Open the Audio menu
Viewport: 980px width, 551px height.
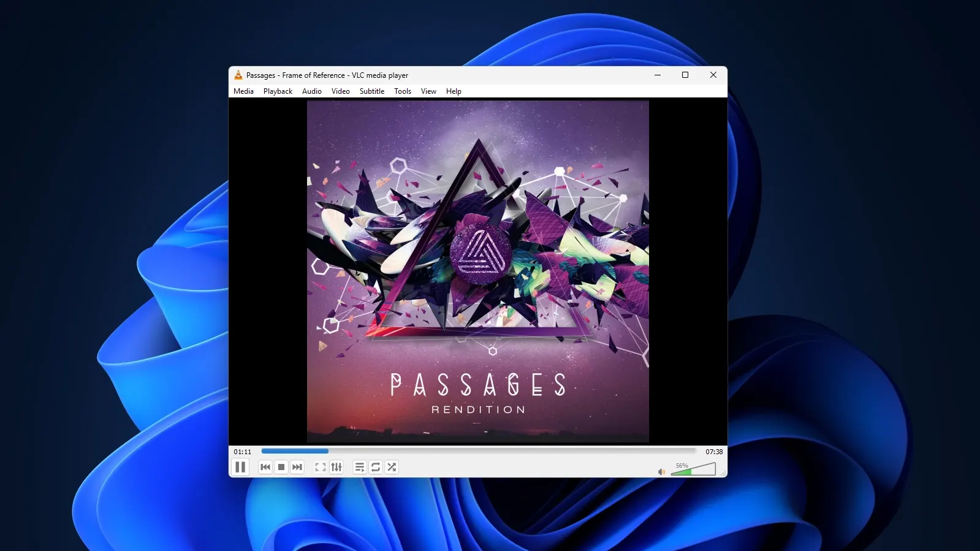tap(312, 91)
